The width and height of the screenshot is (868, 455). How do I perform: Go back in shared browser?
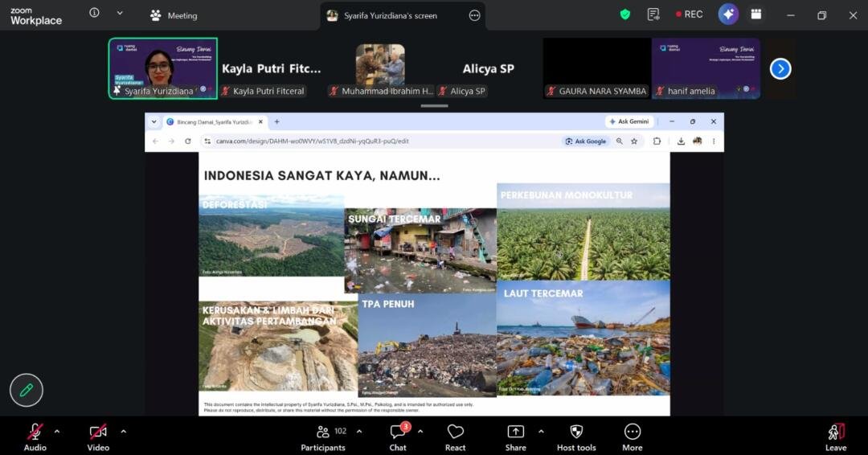156,141
